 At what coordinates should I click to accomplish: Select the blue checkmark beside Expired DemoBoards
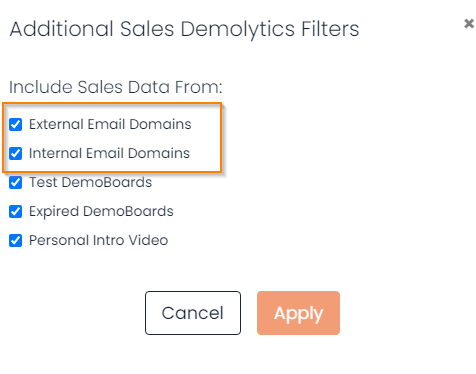15,211
